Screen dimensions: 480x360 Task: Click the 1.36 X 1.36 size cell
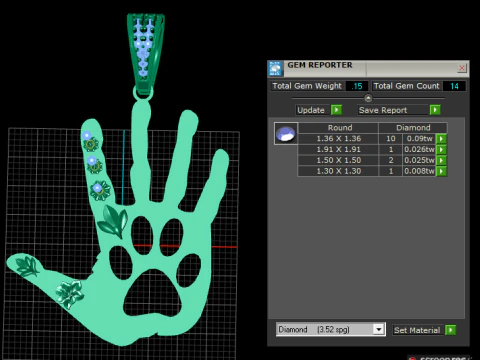(x=339, y=139)
